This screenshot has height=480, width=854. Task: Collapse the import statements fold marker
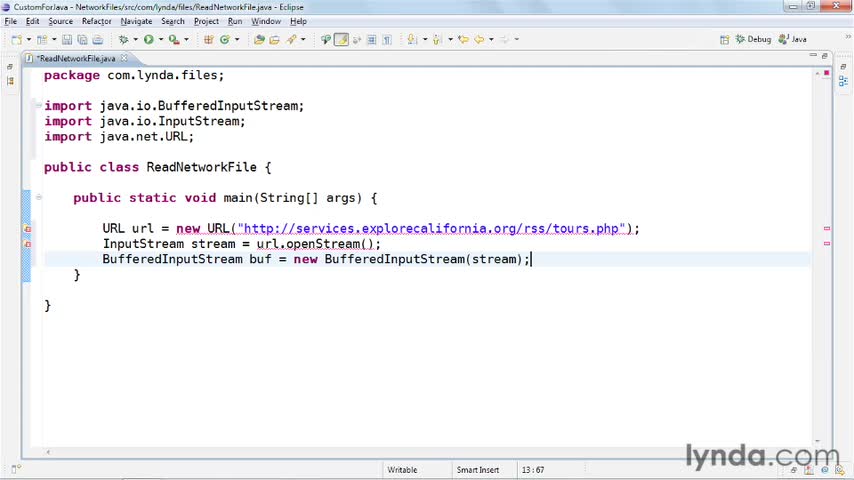click(x=39, y=105)
